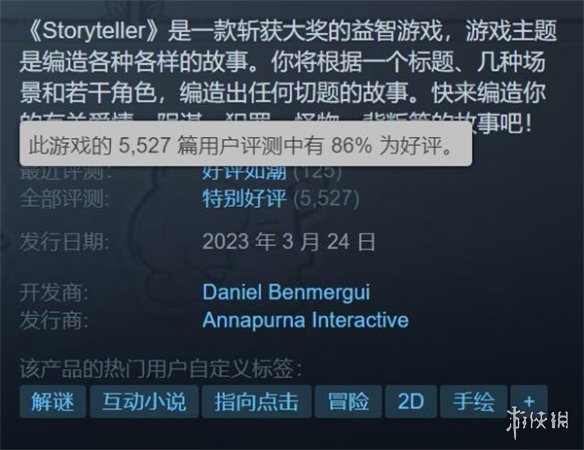
Task: Open publisher Annapurna Interactive link
Action: coord(305,320)
